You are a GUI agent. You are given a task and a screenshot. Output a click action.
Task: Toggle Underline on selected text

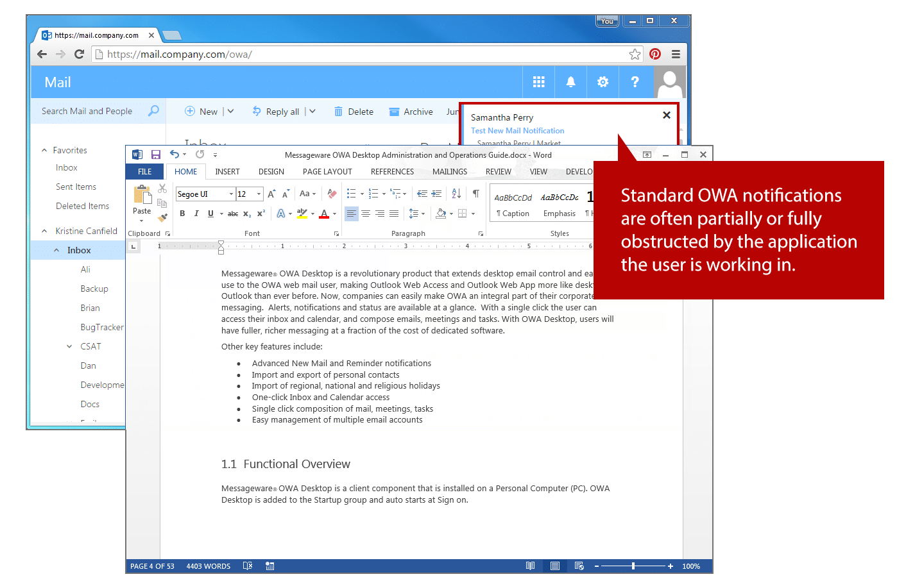click(x=210, y=213)
